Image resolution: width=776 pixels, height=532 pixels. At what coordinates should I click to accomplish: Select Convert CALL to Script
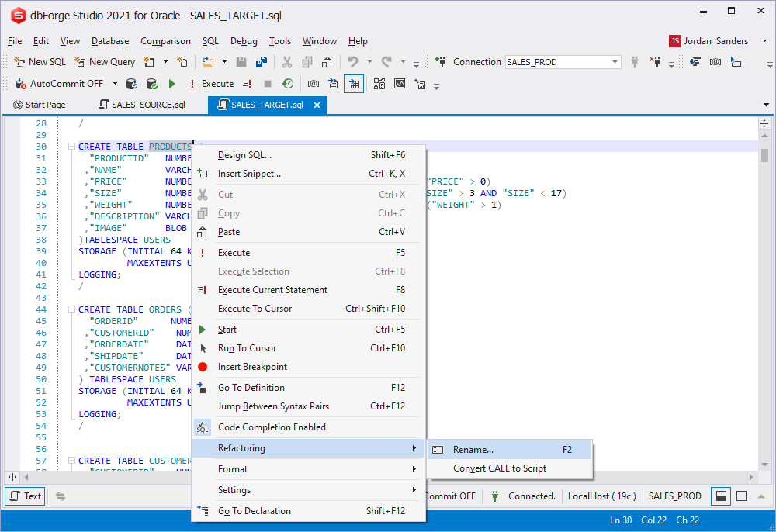tap(509, 468)
